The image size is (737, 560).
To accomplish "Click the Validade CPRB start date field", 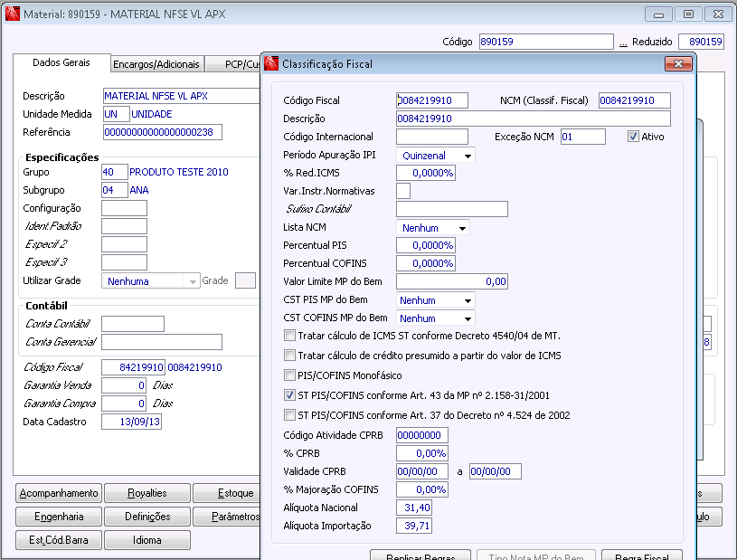I will tap(422, 471).
